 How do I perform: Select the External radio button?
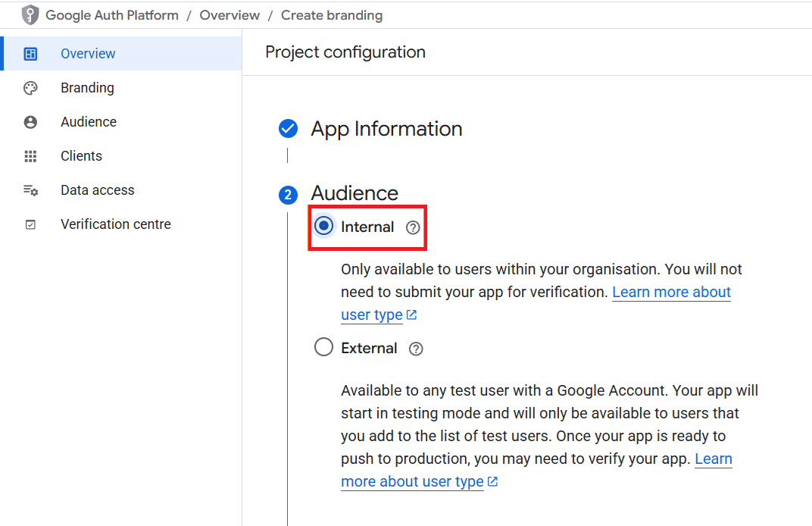[x=323, y=346]
